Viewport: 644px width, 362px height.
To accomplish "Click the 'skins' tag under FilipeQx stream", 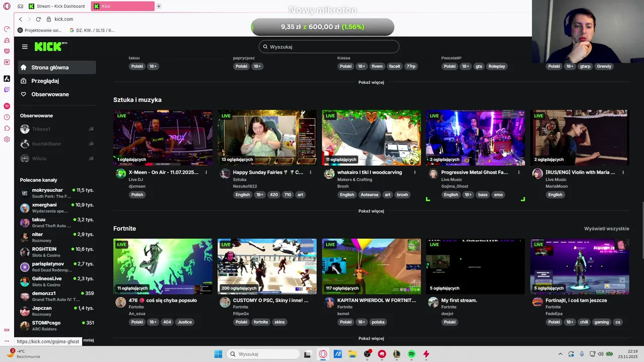I will (x=279, y=322).
